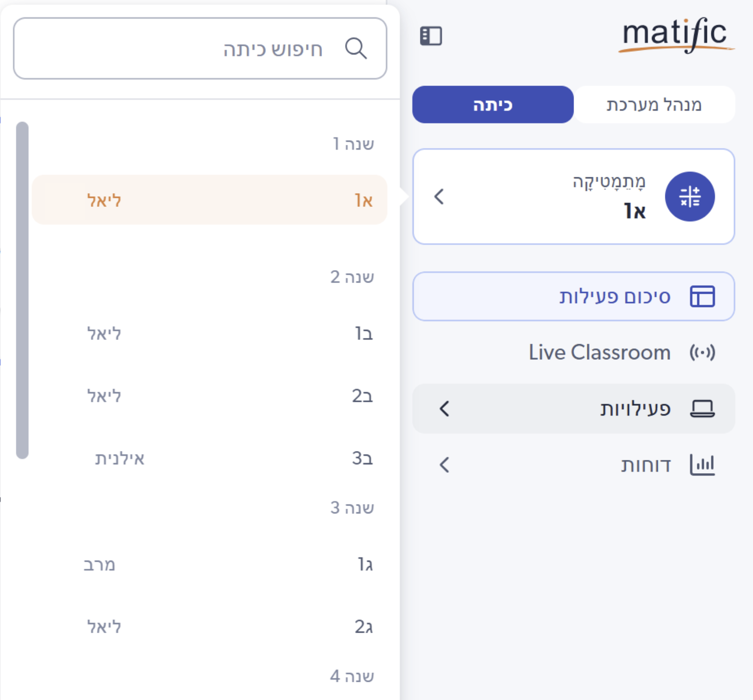Switch to the כיתה tab
Screen dimensions: 753x700
[x=493, y=105]
